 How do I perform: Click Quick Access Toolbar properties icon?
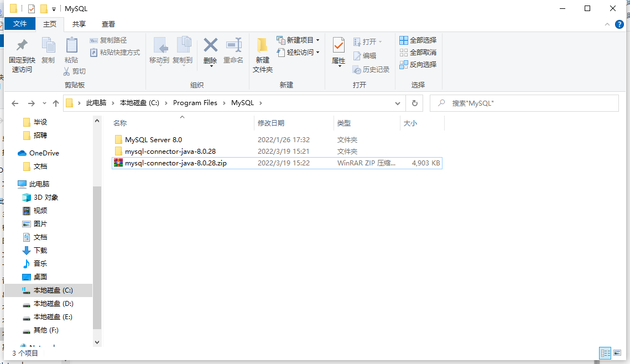(x=32, y=8)
